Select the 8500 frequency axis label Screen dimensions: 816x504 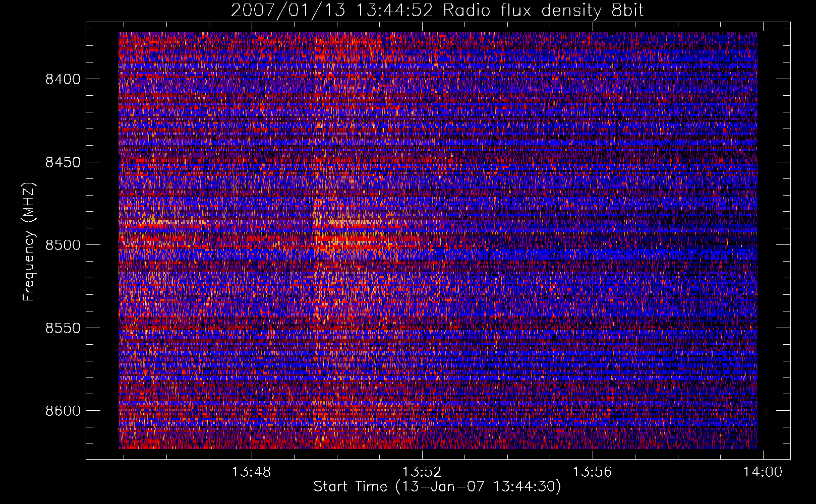pyautogui.click(x=63, y=245)
